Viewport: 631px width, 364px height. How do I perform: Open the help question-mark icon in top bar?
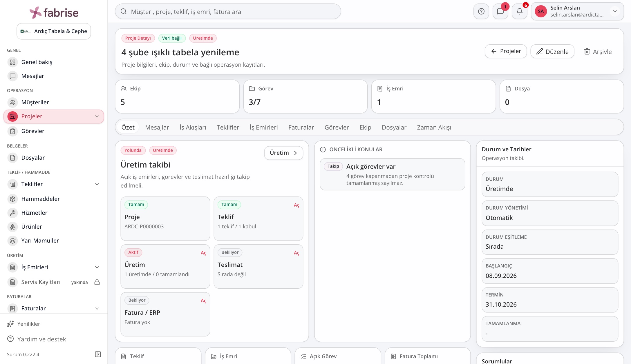tap(481, 11)
